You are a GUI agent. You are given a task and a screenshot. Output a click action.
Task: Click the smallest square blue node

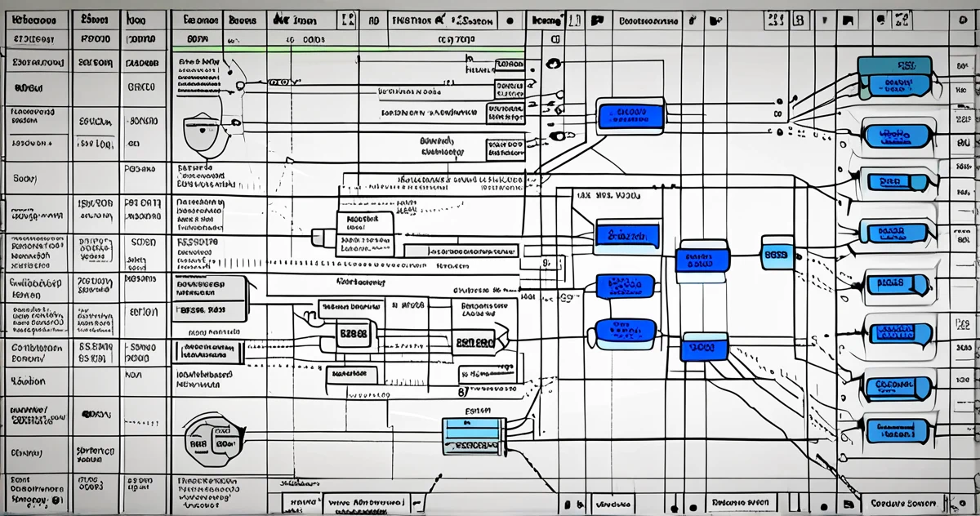[x=777, y=253]
